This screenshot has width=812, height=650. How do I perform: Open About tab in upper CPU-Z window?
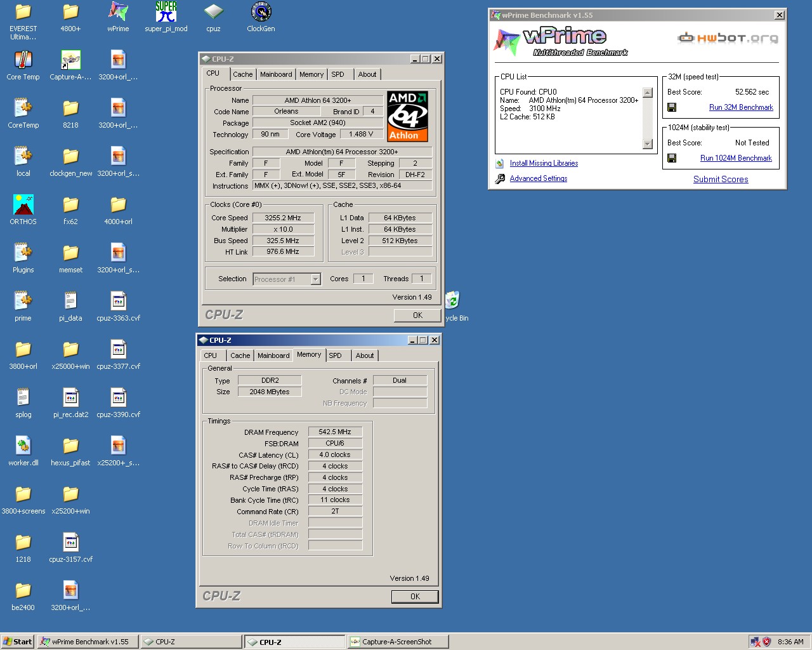point(367,74)
